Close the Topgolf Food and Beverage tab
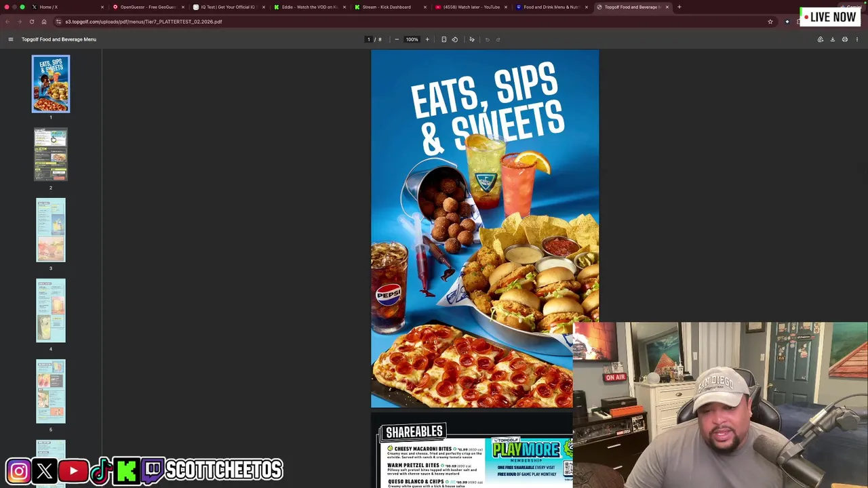 [x=667, y=7]
